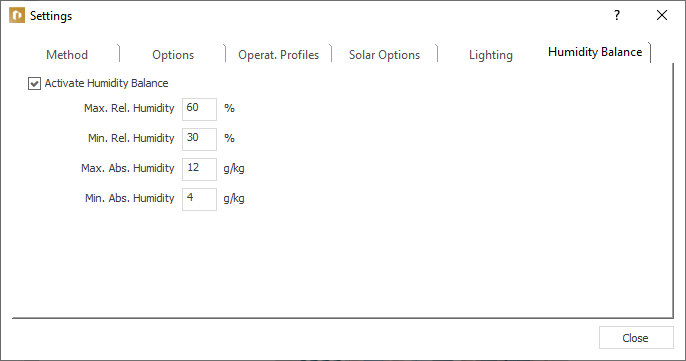The image size is (686, 361).
Task: Click the Min. Rel. Humidity field showing 30
Action: [x=199, y=139]
